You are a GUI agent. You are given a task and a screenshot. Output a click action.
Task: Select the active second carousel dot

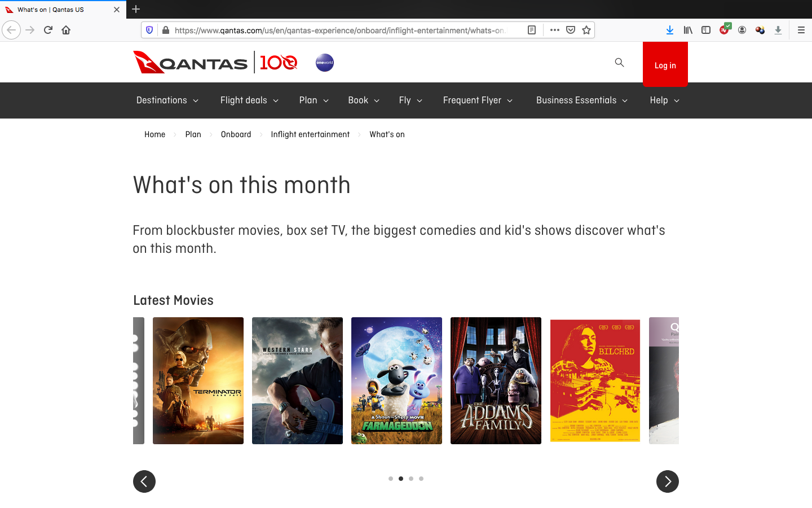point(401,479)
